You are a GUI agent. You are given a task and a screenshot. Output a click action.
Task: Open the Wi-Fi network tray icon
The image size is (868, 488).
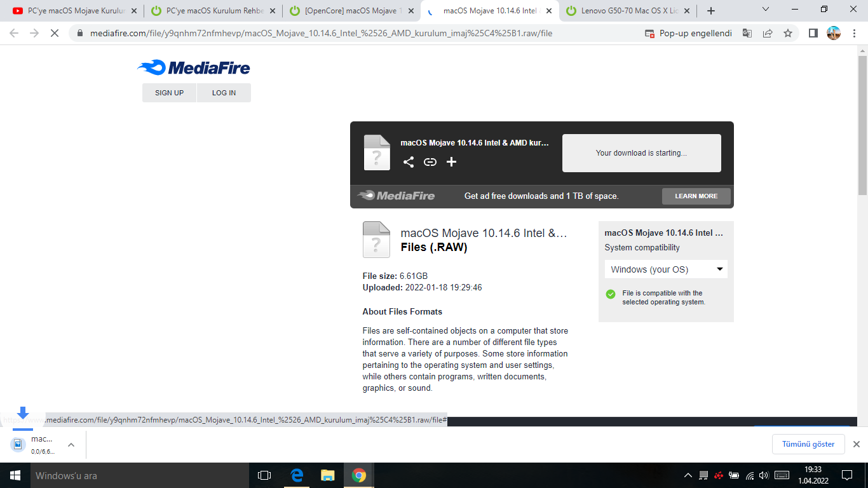tap(750, 475)
